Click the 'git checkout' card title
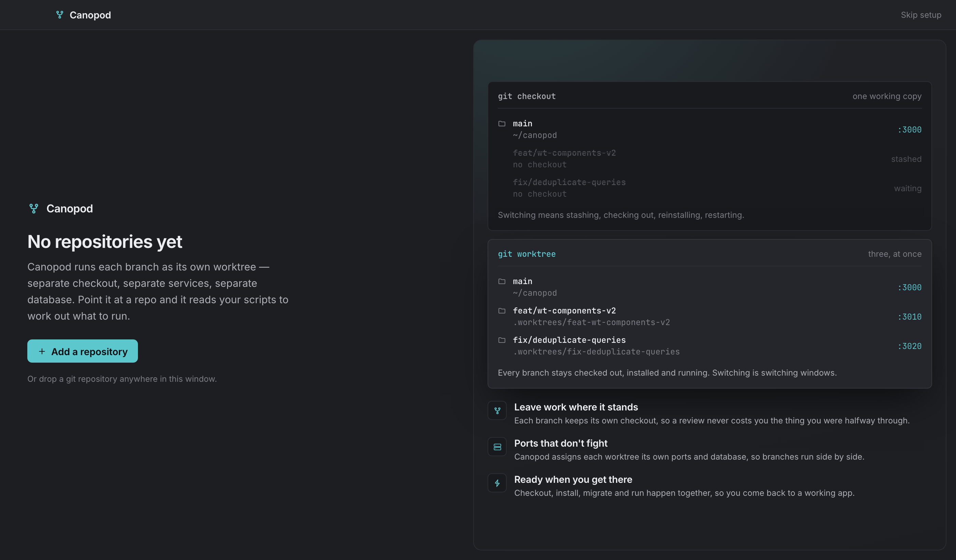956x560 pixels. click(526, 96)
